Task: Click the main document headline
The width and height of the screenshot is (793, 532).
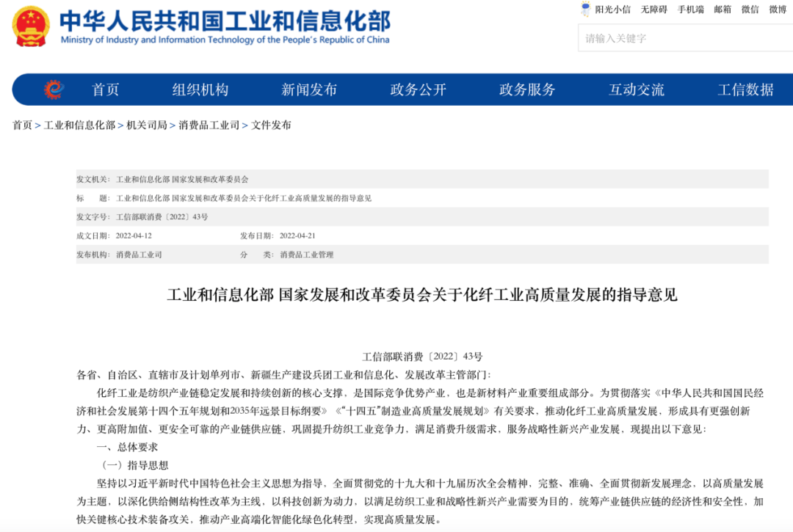Action: [422, 294]
